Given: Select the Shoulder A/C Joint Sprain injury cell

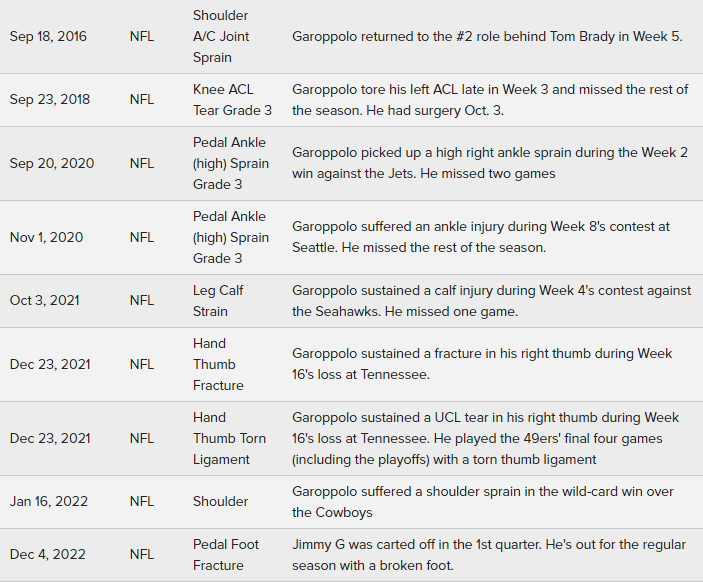Looking at the screenshot, I should [x=221, y=37].
